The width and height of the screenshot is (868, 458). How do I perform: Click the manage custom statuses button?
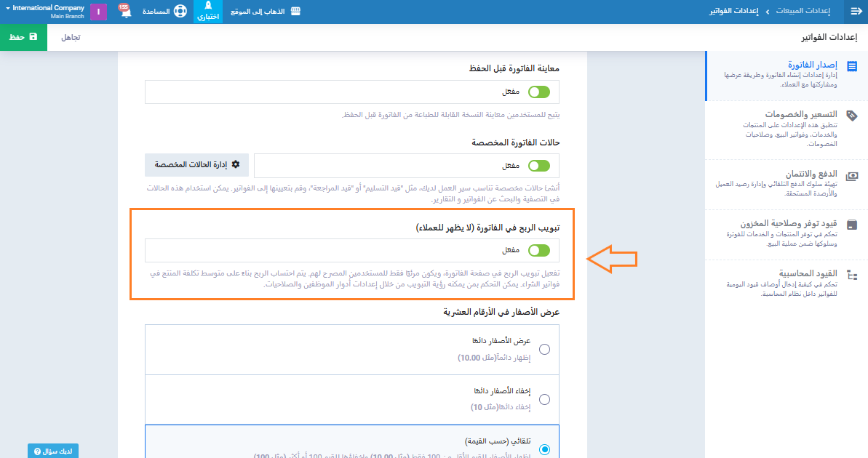click(x=196, y=165)
